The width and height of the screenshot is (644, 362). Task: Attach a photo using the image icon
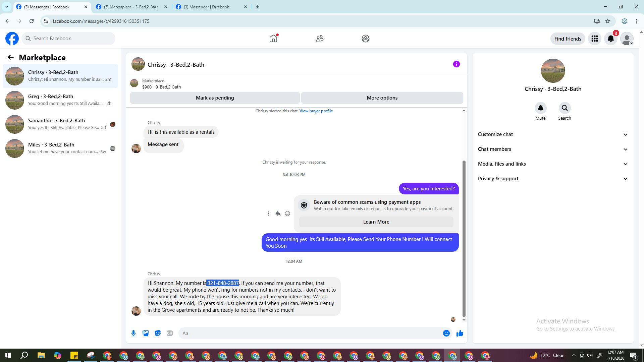146,333
